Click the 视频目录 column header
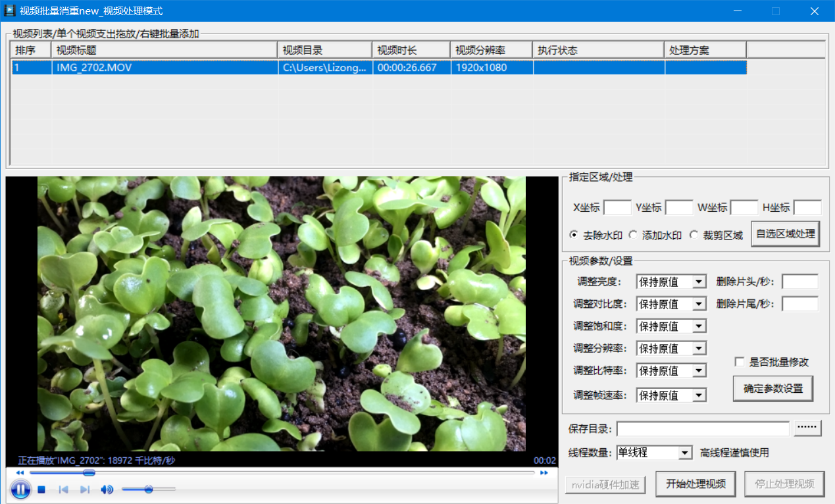The height and width of the screenshot is (504, 835). pos(325,50)
